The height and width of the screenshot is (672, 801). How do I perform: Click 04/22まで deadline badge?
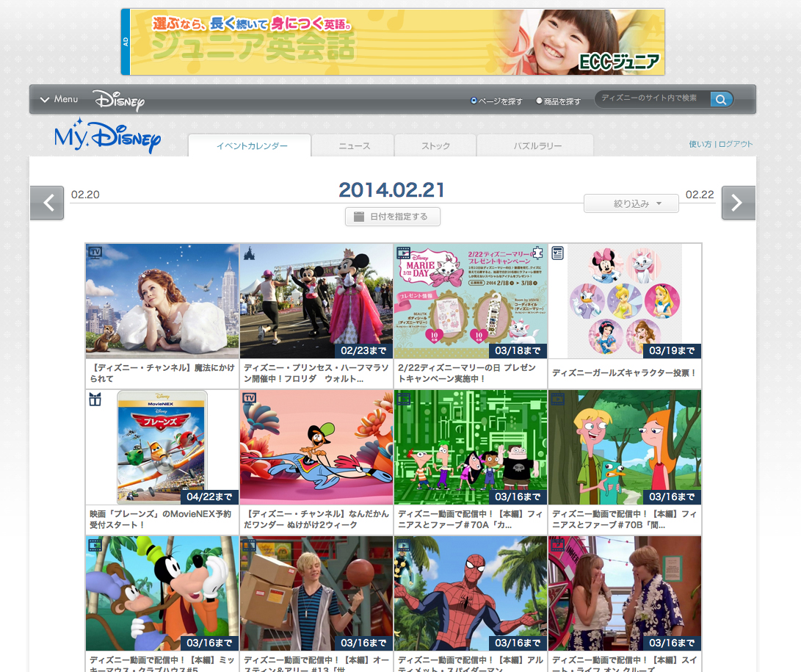(x=209, y=496)
